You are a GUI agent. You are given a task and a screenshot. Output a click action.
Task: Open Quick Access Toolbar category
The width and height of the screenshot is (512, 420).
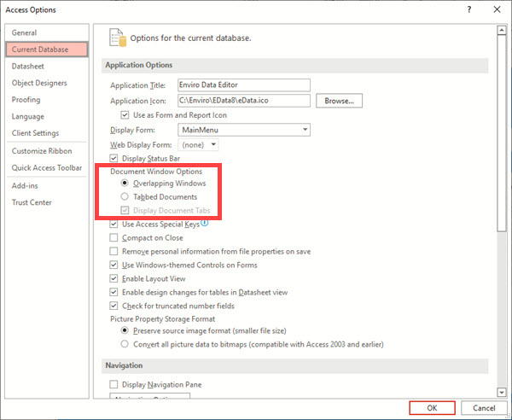coord(47,168)
